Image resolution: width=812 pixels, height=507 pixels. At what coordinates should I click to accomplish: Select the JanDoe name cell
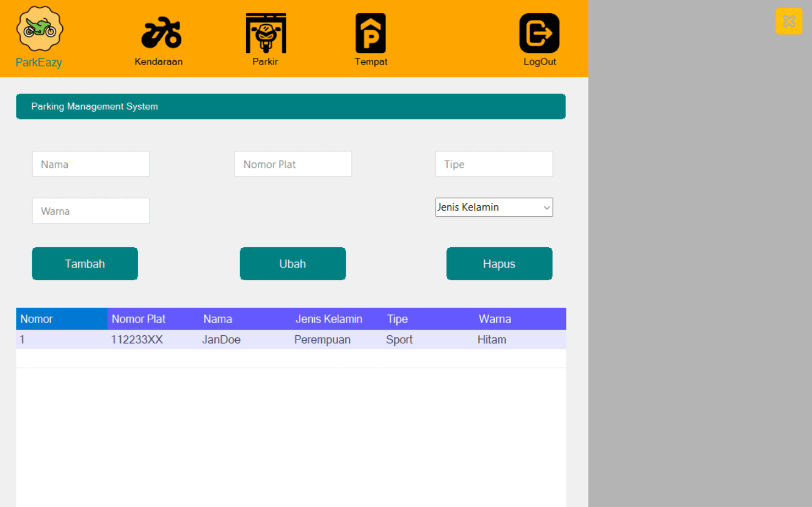click(x=245, y=340)
